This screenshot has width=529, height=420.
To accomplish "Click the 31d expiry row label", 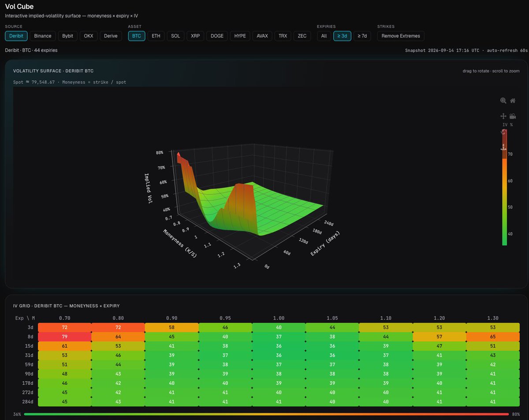I will (x=30, y=355).
